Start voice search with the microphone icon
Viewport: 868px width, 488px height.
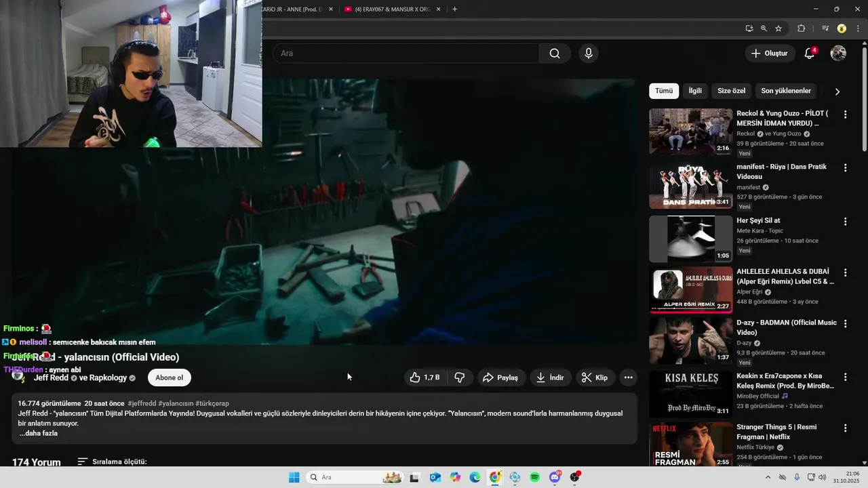(x=589, y=54)
